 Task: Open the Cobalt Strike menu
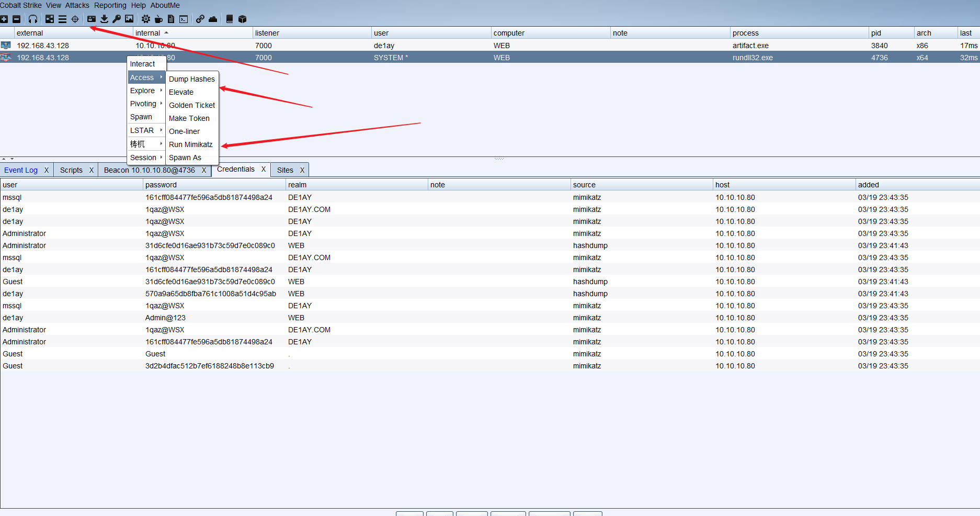coord(21,5)
